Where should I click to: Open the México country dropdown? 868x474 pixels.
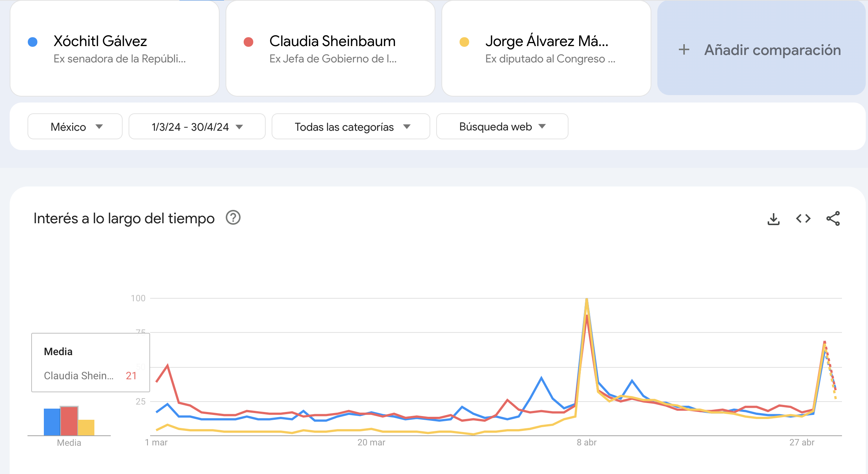click(x=75, y=127)
